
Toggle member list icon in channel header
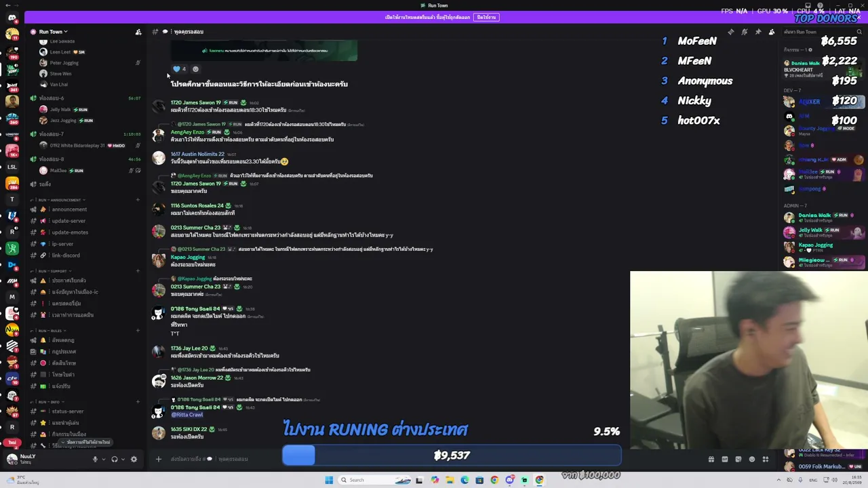tap(772, 32)
